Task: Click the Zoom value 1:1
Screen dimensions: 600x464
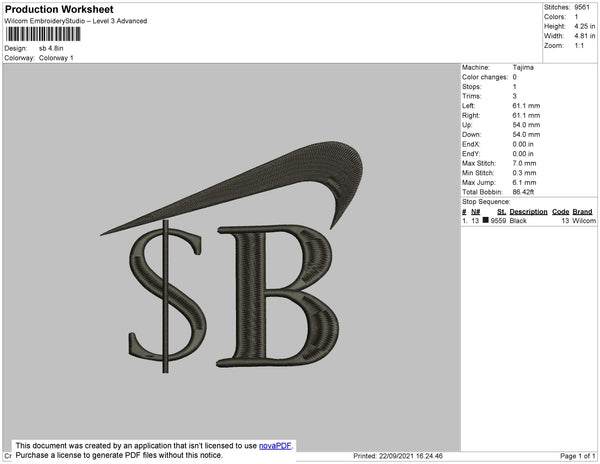Action: coord(579,46)
